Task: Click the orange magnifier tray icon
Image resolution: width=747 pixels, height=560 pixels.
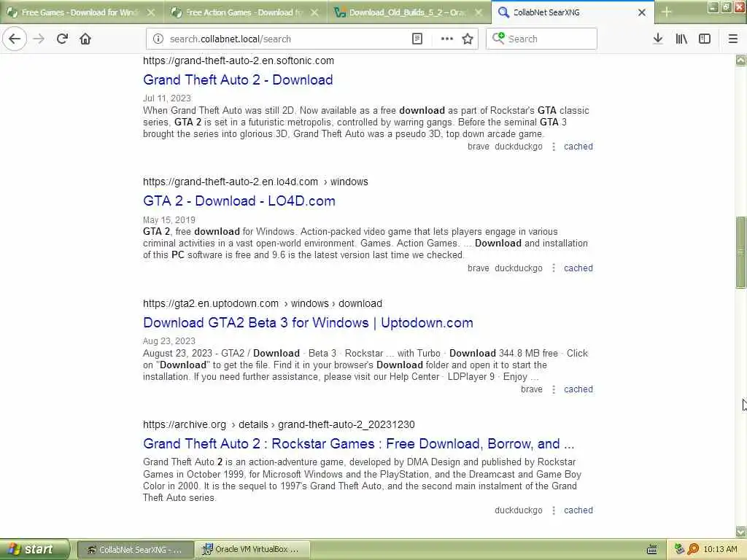Action: click(x=693, y=550)
